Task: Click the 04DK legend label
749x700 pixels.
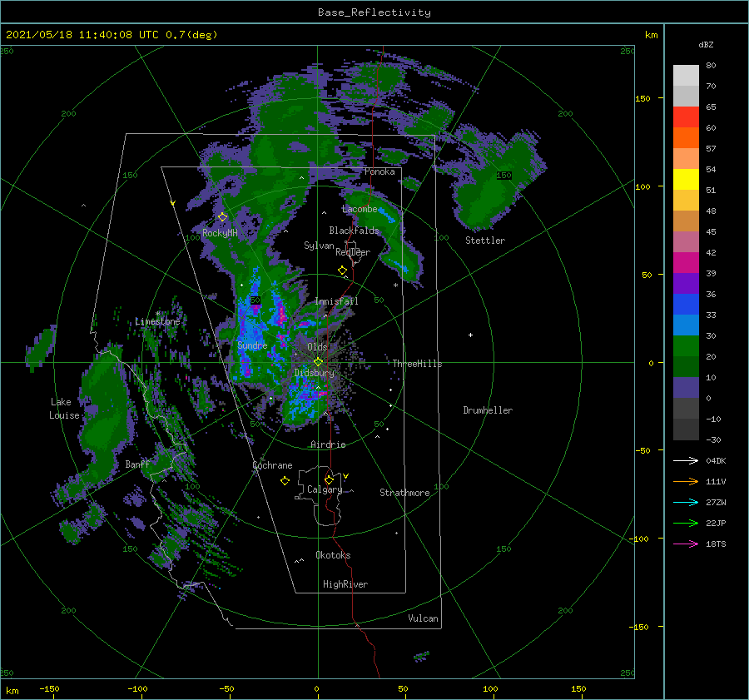Action: pyautogui.click(x=716, y=460)
